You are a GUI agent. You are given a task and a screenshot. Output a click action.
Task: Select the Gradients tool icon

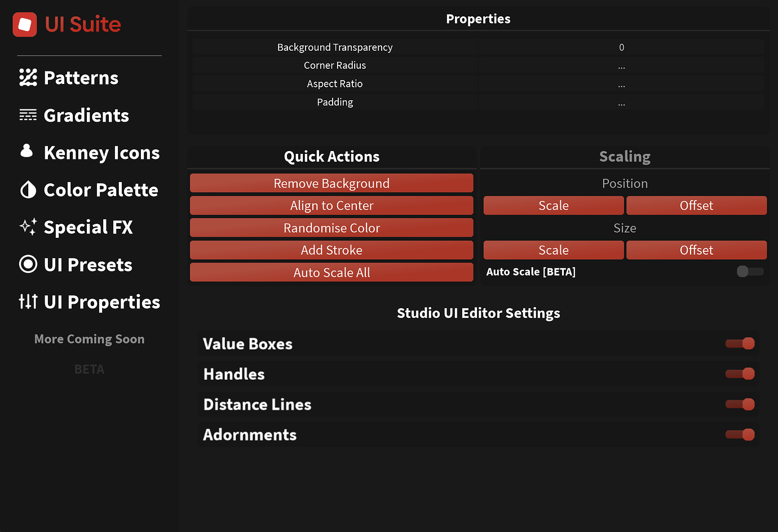tap(27, 115)
